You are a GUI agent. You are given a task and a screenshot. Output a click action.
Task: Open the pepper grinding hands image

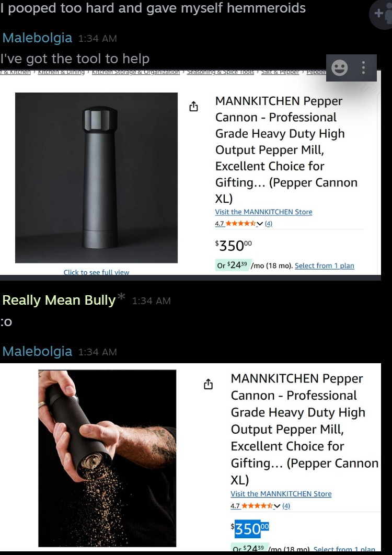pyautogui.click(x=107, y=458)
